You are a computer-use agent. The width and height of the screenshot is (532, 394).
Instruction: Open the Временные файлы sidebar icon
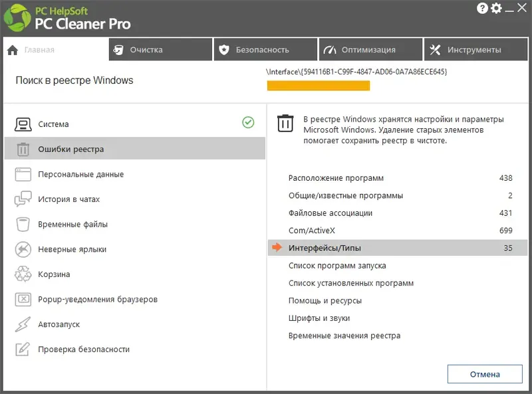click(x=21, y=224)
